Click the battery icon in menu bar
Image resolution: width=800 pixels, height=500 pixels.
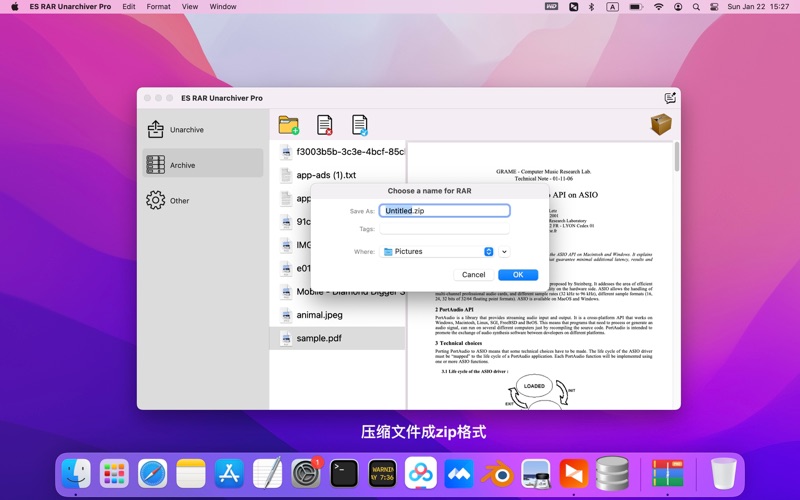636,7
